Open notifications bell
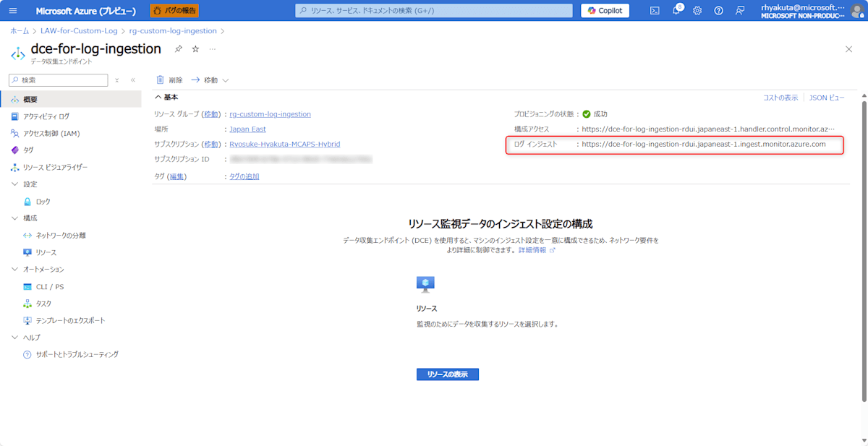Image resolution: width=868 pixels, height=446 pixels. 676,11
